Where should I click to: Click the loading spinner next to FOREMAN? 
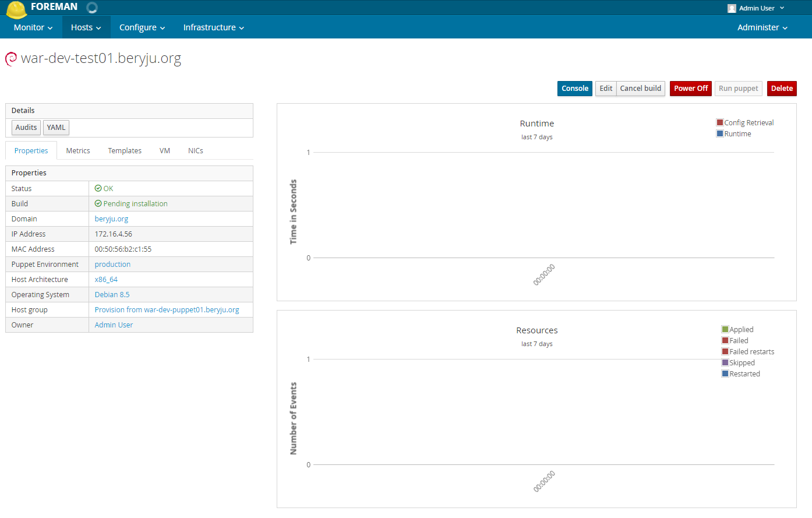[x=92, y=8]
